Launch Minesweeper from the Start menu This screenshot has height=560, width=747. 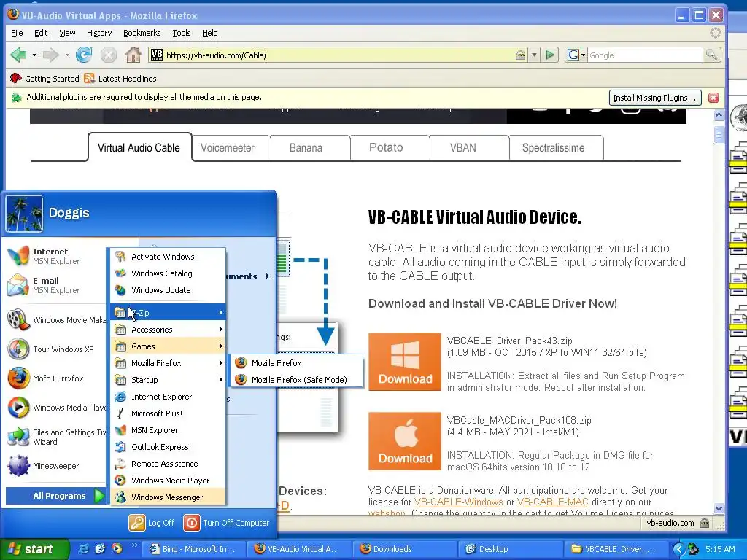click(55, 466)
